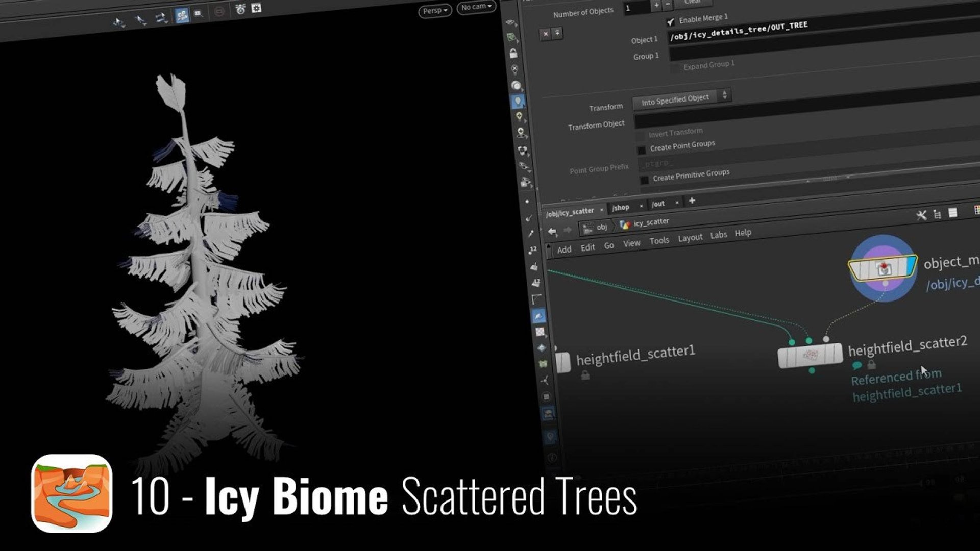Open the Into Specified Object transform dropdown
Screen dimensions: 980x551
[679, 97]
